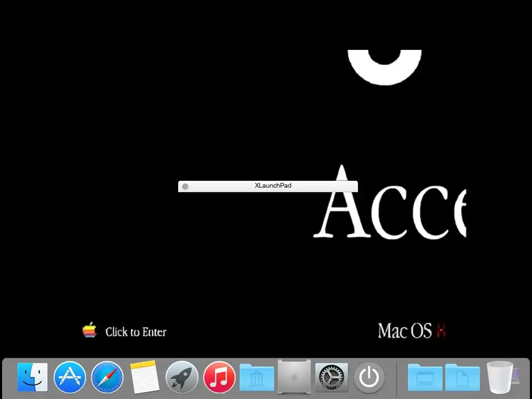Launch the rocket Launchpad icon
The width and height of the screenshot is (532, 399).
(182, 377)
